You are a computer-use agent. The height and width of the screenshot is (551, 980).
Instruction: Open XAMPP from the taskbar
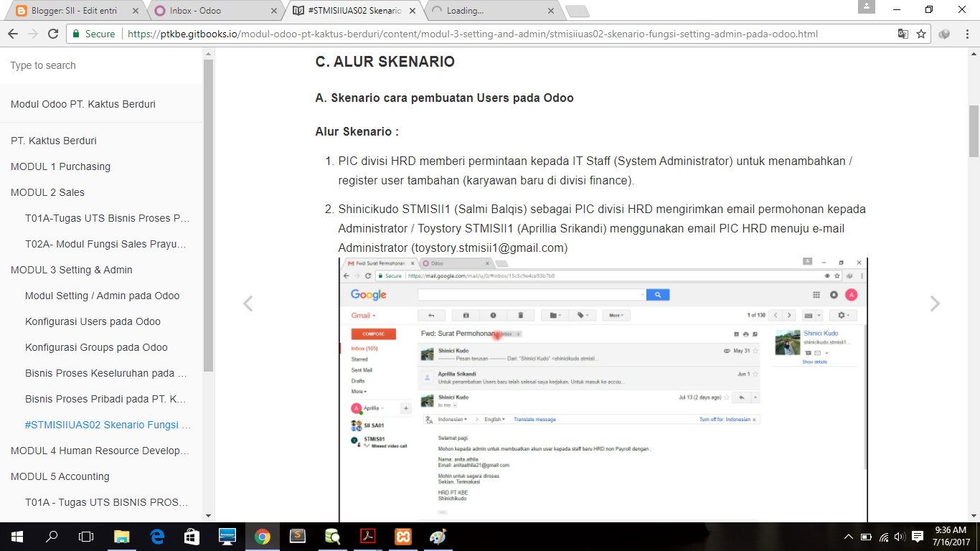(402, 536)
